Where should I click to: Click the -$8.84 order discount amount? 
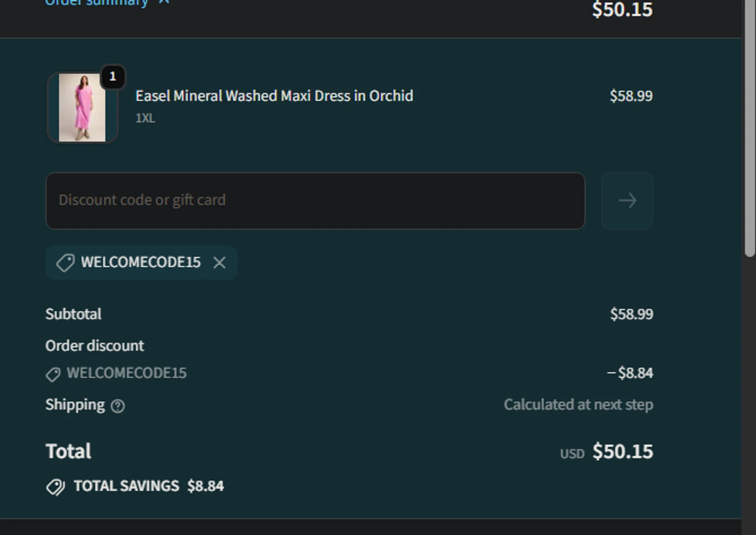click(630, 373)
